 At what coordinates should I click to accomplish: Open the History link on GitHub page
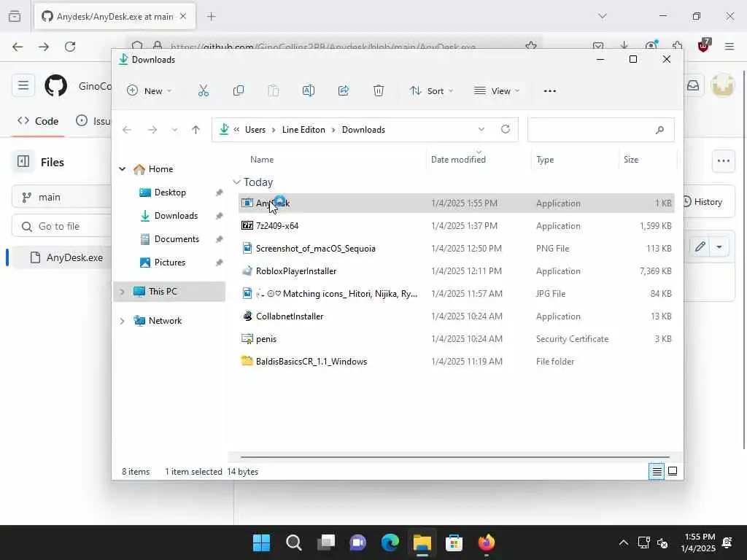[703, 202]
